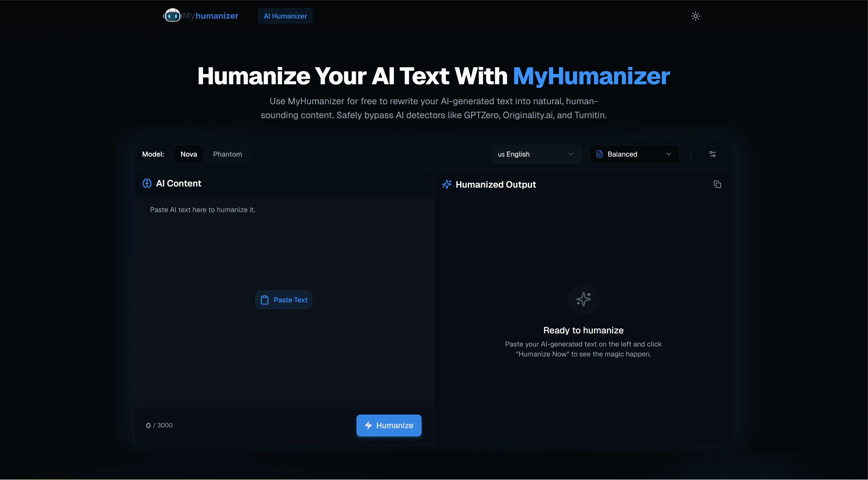
Task: Click the Paste Text button
Action: pyautogui.click(x=283, y=300)
